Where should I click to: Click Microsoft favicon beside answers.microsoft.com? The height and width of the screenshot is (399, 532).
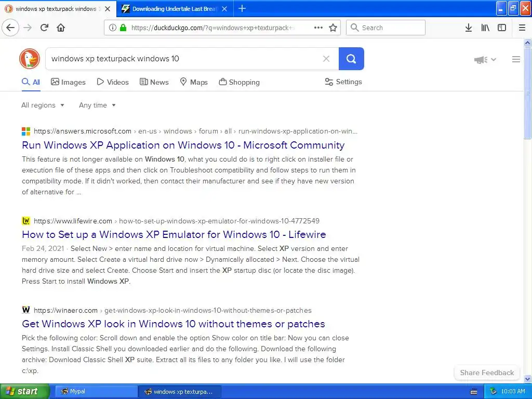[x=26, y=131]
